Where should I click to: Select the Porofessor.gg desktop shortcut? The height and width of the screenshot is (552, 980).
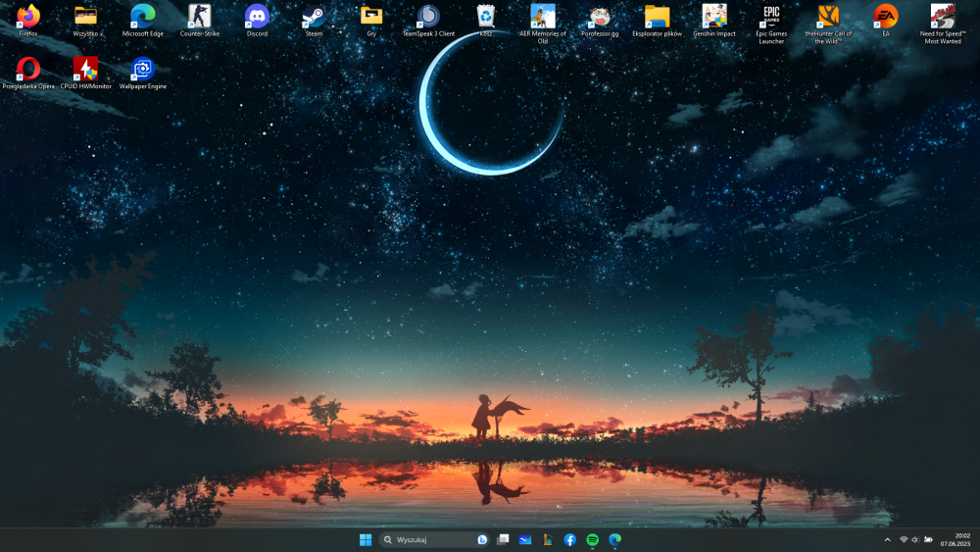pyautogui.click(x=600, y=21)
